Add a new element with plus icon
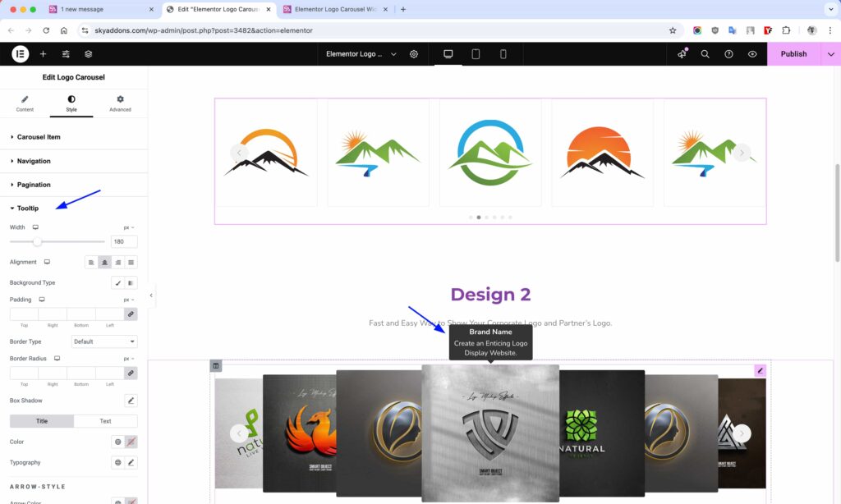This screenshot has height=504, width=841. pos(43,53)
